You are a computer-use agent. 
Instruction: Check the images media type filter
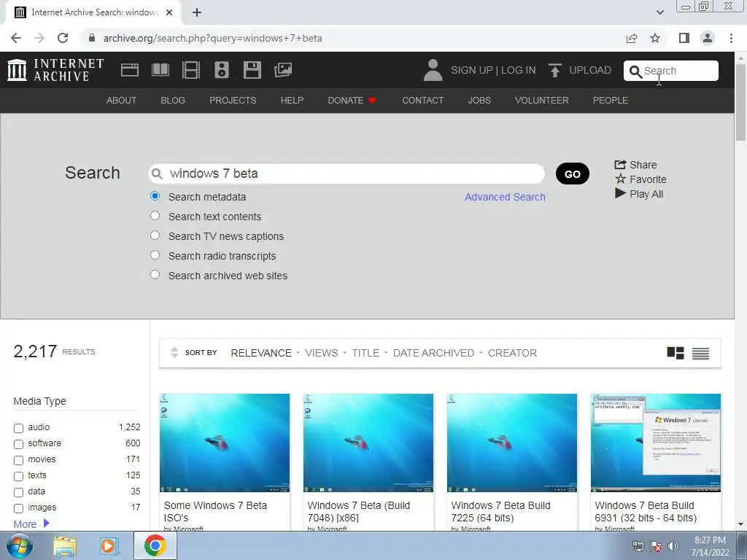click(x=18, y=508)
